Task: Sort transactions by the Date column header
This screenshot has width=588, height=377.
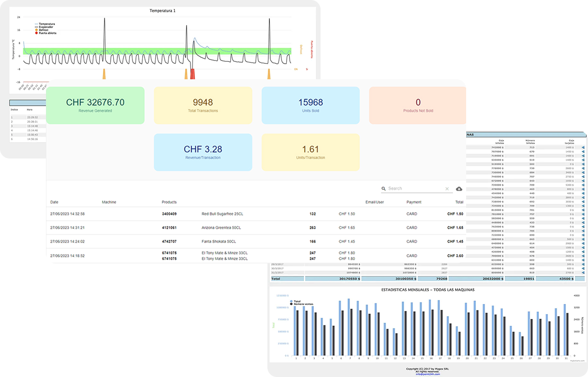Action: pyautogui.click(x=54, y=202)
